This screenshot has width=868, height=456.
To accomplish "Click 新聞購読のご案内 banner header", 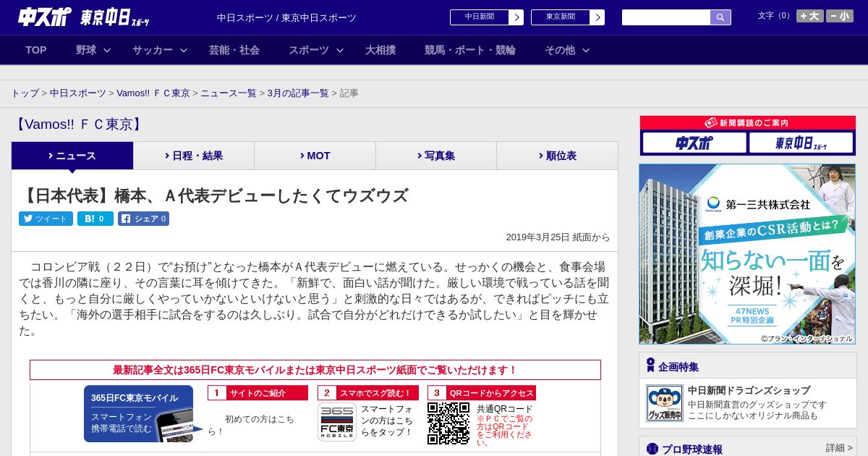I will coord(747,123).
